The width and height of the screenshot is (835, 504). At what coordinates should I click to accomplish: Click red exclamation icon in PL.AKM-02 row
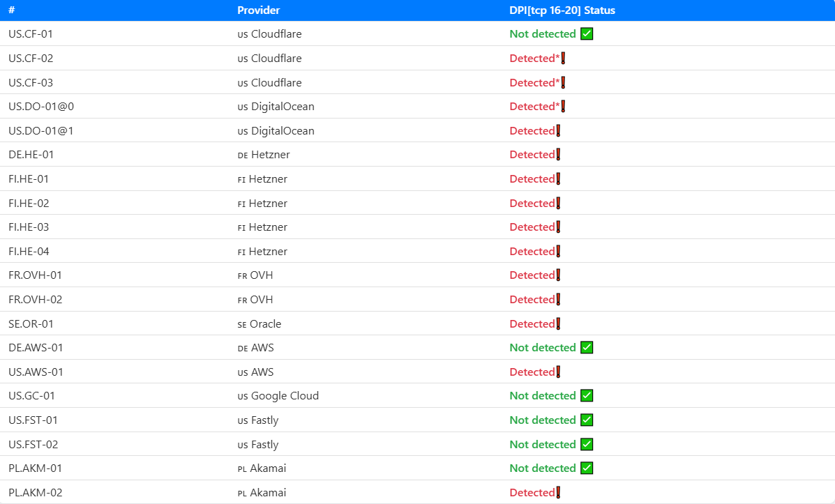[558, 493]
